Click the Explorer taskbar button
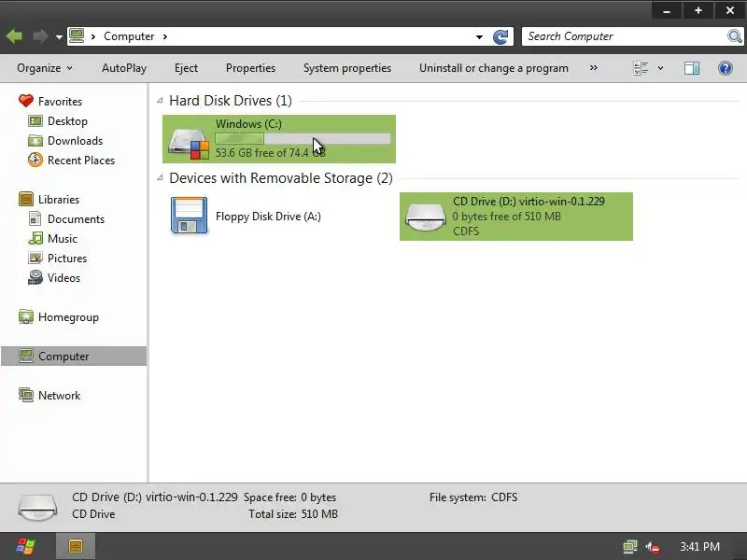This screenshot has height=560, width=747. pyautogui.click(x=76, y=546)
